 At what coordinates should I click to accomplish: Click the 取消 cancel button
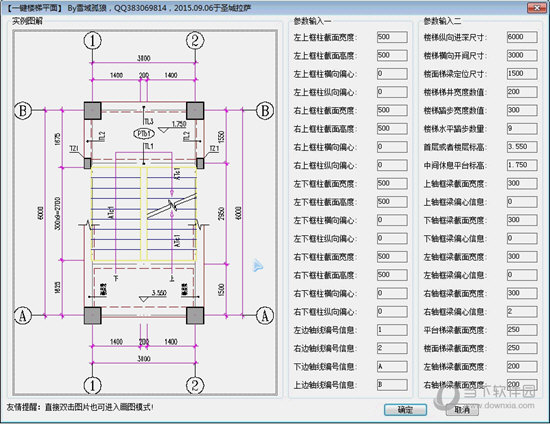tap(462, 410)
